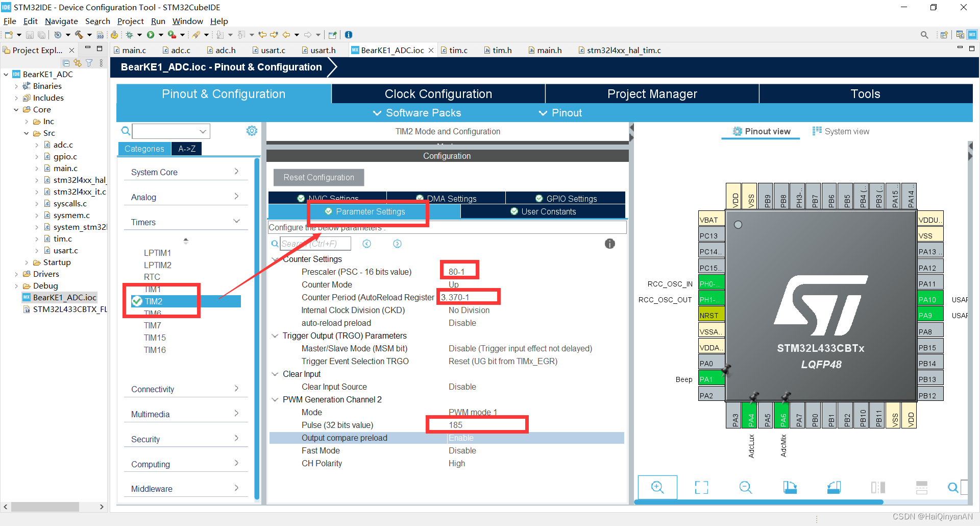980x526 pixels.
Task: Click the previous search result arrow icon
Action: 366,244
